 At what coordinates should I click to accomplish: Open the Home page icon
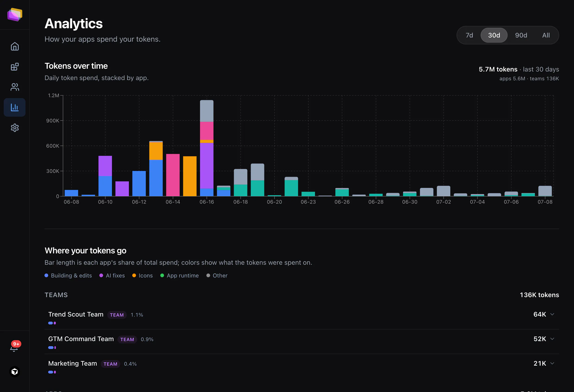(x=15, y=46)
